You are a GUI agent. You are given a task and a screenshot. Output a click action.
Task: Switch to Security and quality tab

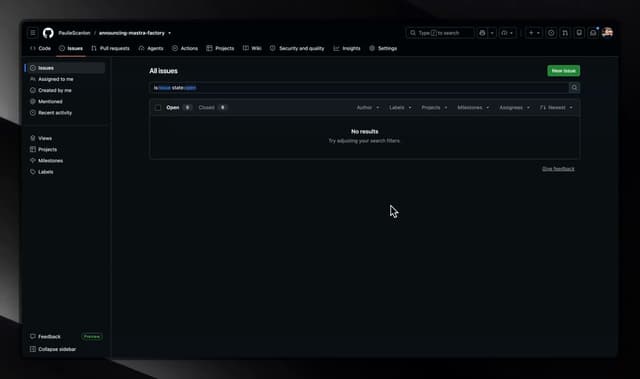point(297,48)
